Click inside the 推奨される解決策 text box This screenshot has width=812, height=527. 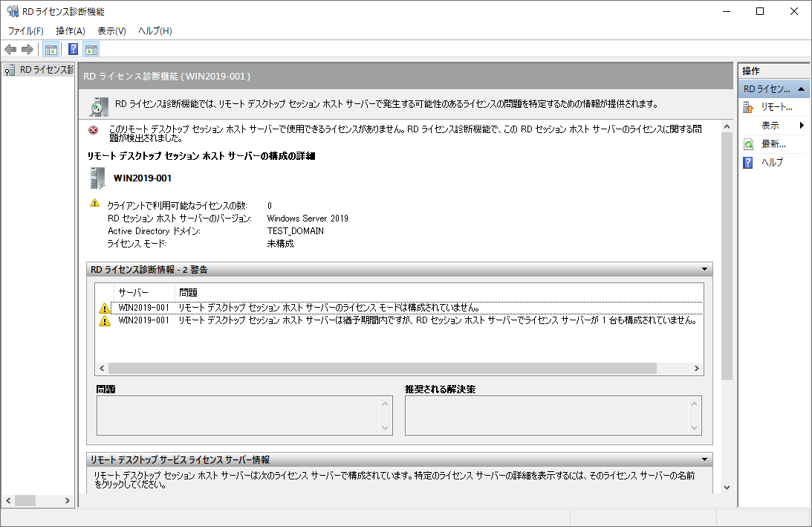547,415
